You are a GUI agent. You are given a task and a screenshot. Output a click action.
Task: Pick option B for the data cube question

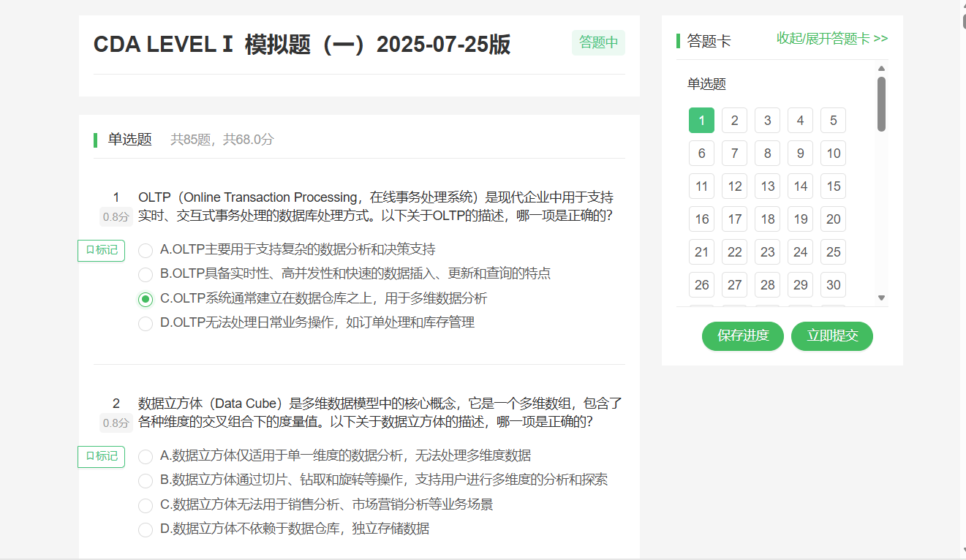click(x=146, y=481)
